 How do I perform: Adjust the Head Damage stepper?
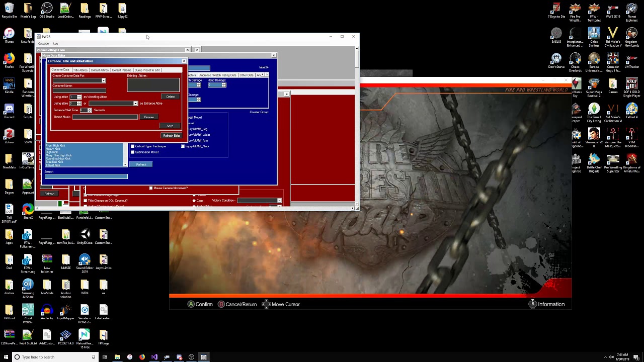point(224,85)
